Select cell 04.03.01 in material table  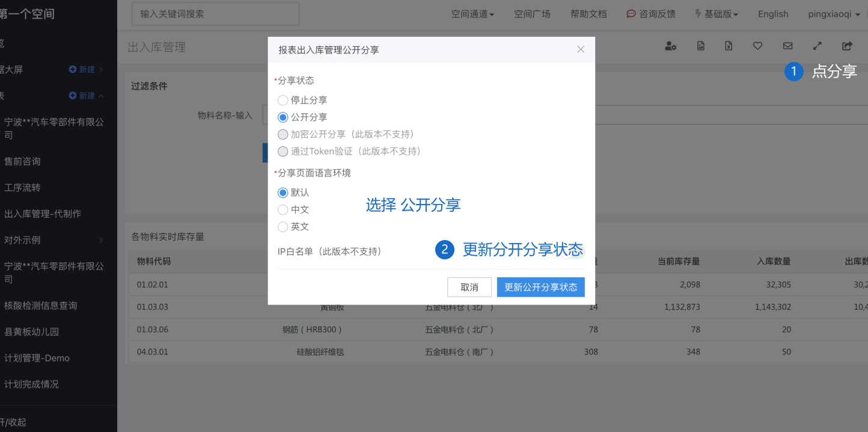tap(153, 352)
